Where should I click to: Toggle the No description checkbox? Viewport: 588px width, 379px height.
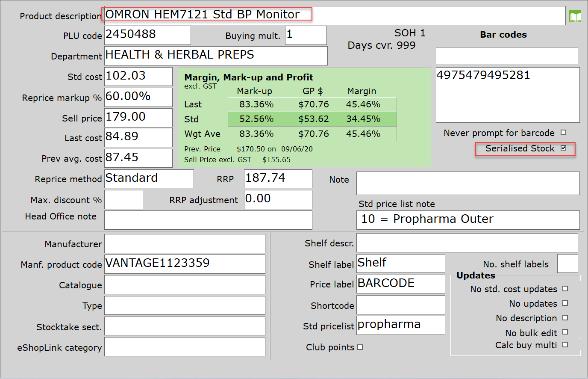pos(565,318)
